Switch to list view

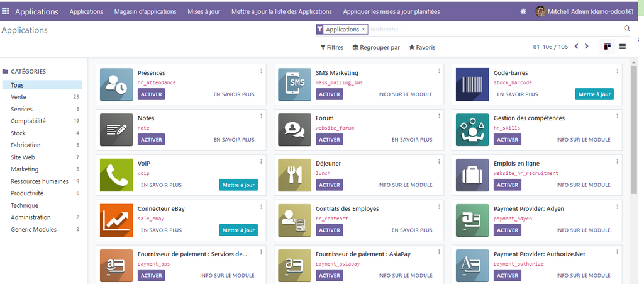623,47
